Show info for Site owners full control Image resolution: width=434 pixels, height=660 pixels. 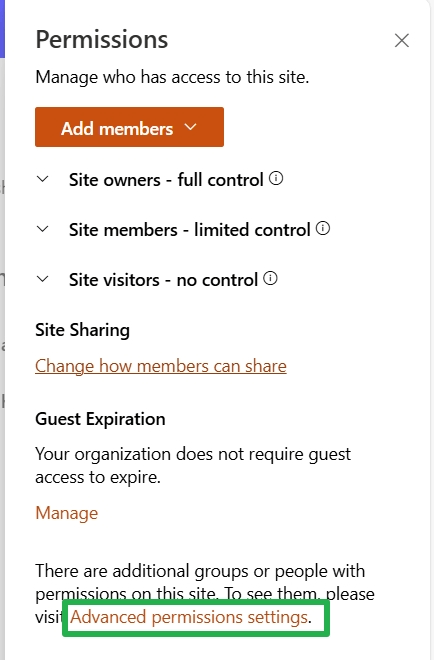276,178
